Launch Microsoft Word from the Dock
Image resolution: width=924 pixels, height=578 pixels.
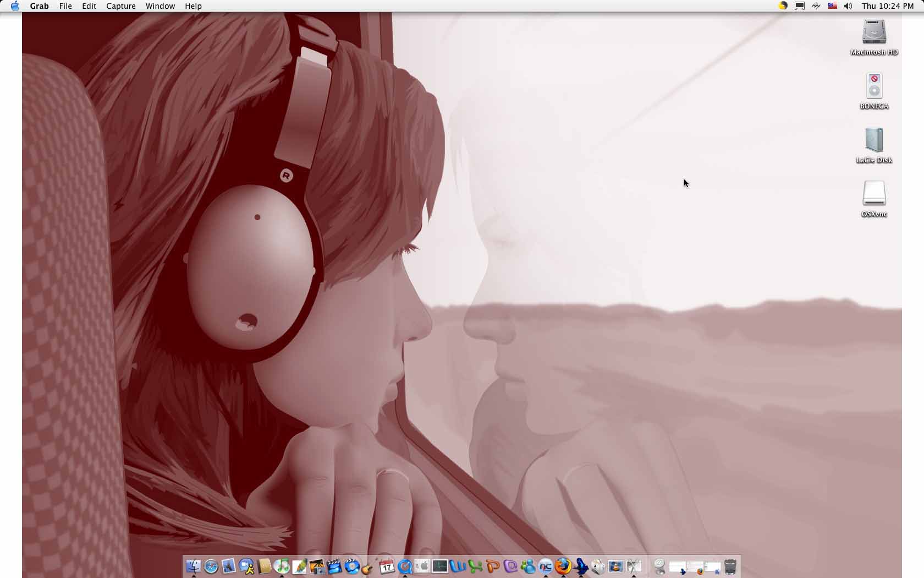click(458, 566)
